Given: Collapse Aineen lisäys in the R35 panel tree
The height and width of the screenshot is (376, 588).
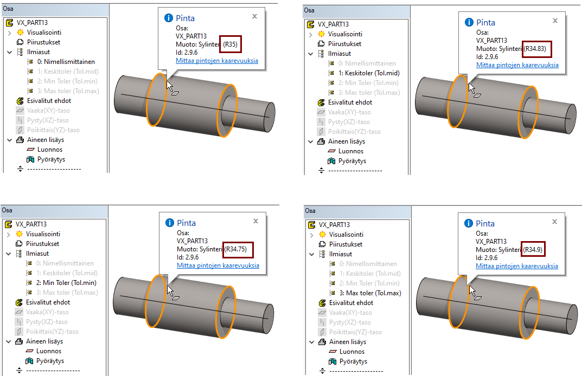Looking at the screenshot, I should pyautogui.click(x=10, y=140).
